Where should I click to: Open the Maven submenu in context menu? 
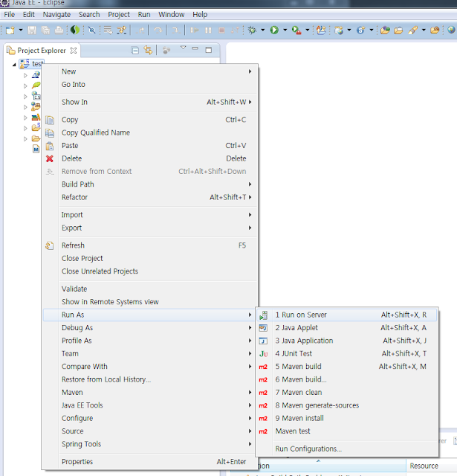pyautogui.click(x=150, y=393)
